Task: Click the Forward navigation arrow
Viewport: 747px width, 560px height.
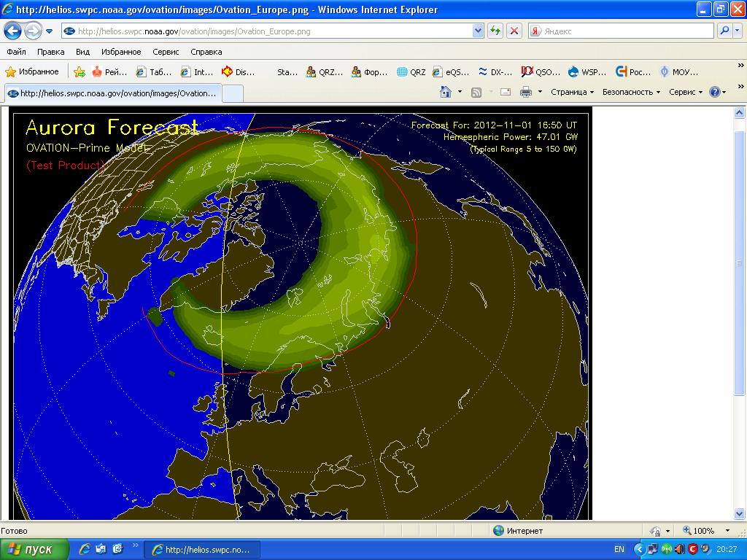Action: [32, 31]
